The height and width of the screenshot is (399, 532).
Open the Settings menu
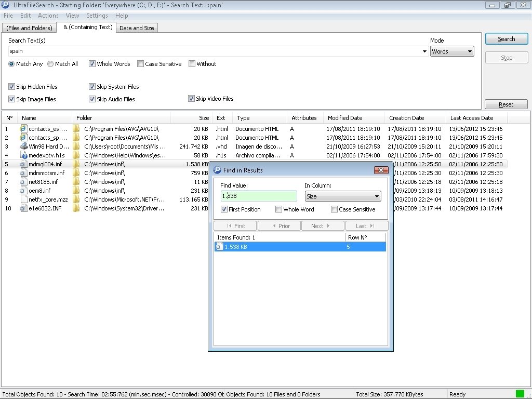click(97, 16)
